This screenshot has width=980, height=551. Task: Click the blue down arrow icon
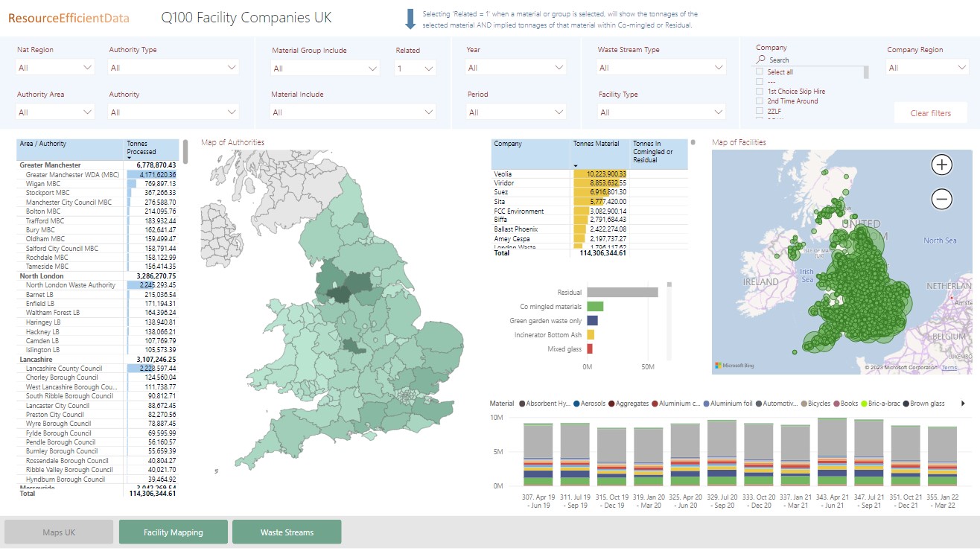410,19
